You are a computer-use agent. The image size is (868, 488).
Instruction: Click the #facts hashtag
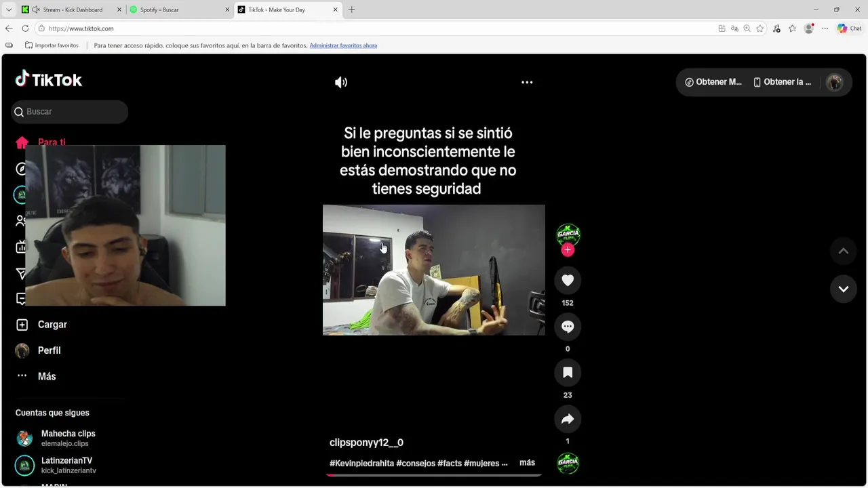click(450, 464)
